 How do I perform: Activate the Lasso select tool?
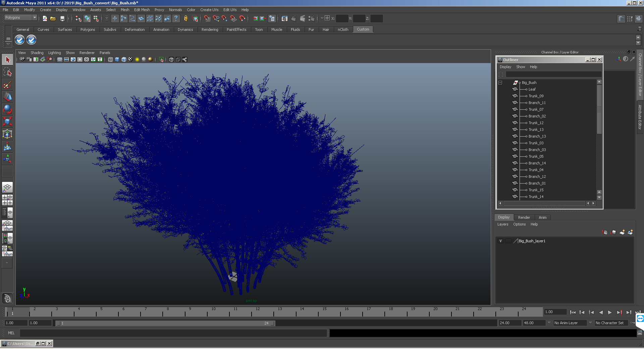coord(7,72)
